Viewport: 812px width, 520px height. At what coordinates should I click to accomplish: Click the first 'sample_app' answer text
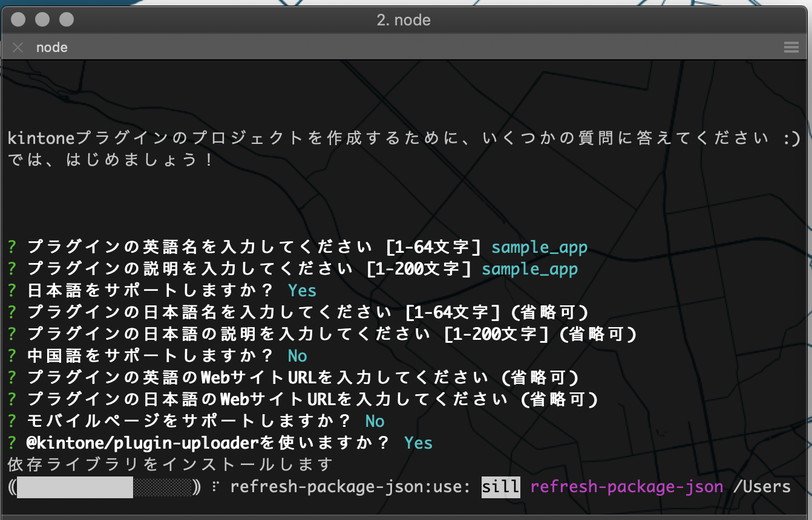coord(539,248)
